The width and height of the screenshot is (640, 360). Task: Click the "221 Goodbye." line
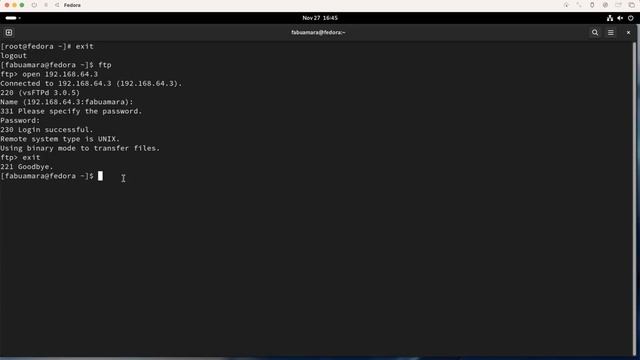pyautogui.click(x=27, y=167)
